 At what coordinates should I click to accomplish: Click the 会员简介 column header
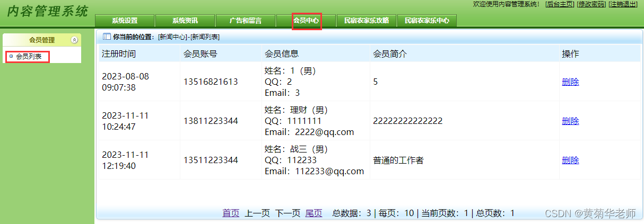click(390, 53)
